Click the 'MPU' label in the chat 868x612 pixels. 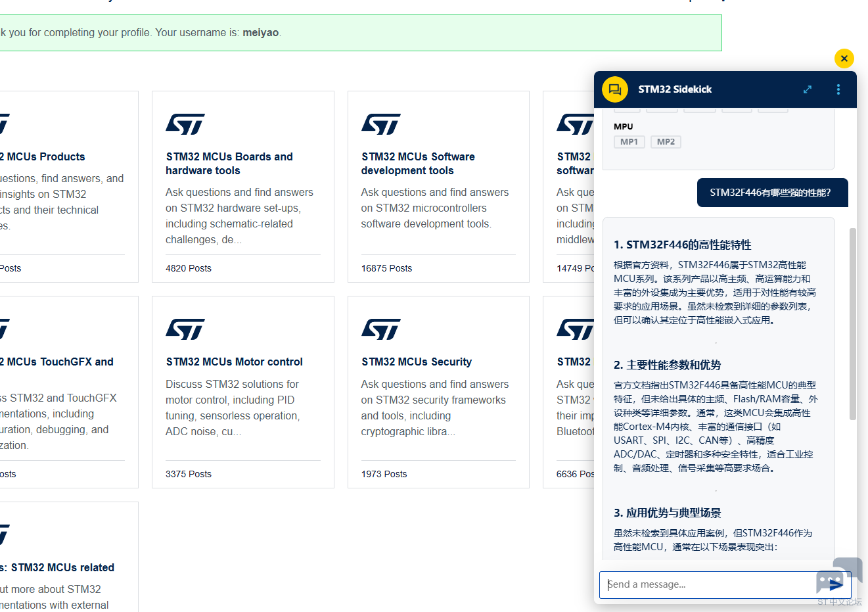pyautogui.click(x=624, y=127)
